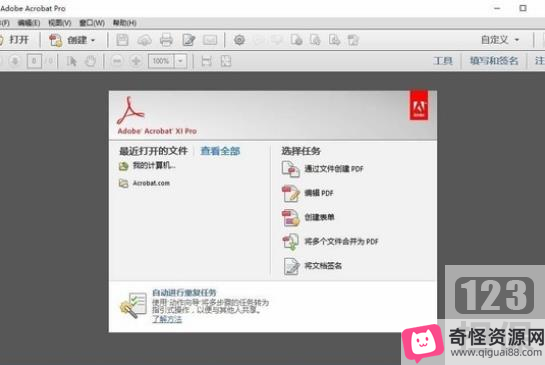Image resolution: width=545 pixels, height=365 pixels.
Task: Select 通过文件创建 PDF task
Action: 334,169
